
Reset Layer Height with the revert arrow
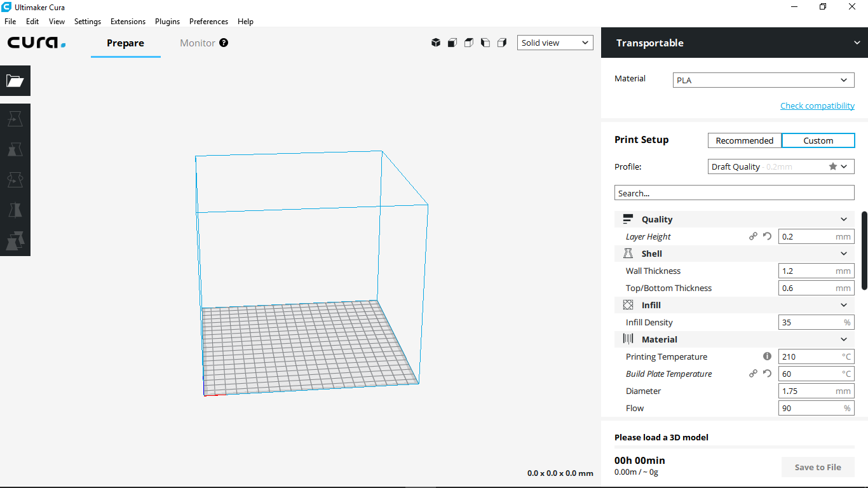tap(767, 236)
